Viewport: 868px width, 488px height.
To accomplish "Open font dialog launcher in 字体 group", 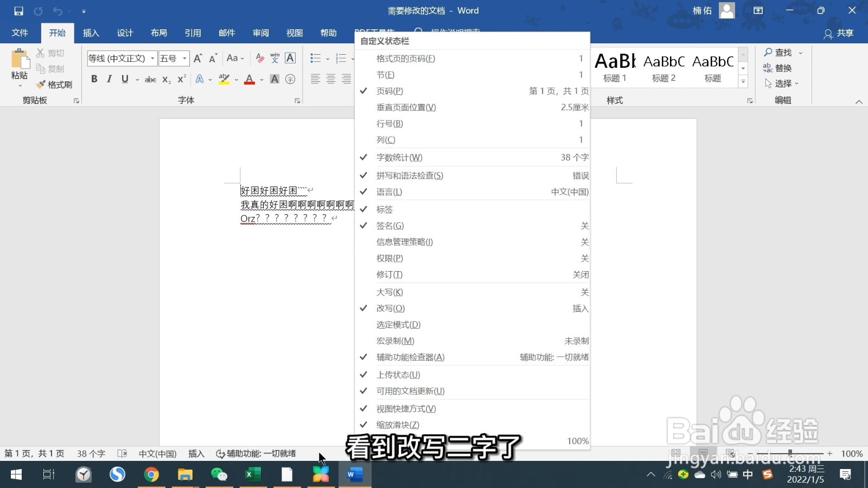I will pos(297,101).
